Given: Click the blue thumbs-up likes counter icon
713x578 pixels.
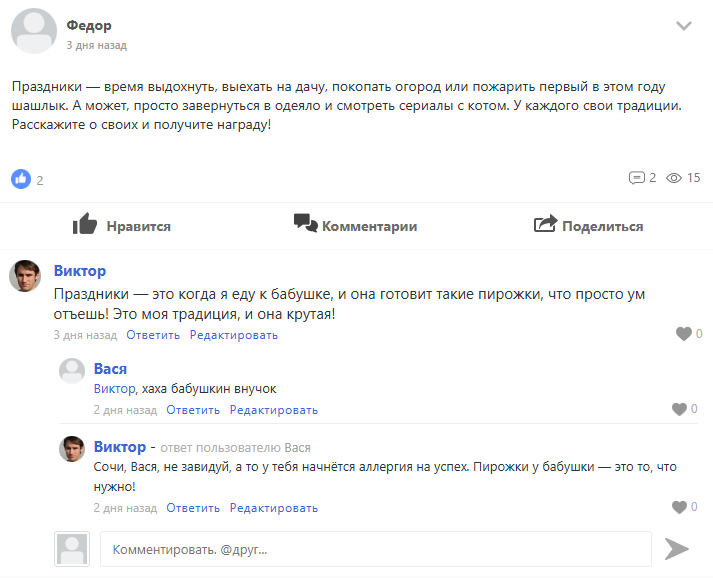Looking at the screenshot, I should [21, 179].
